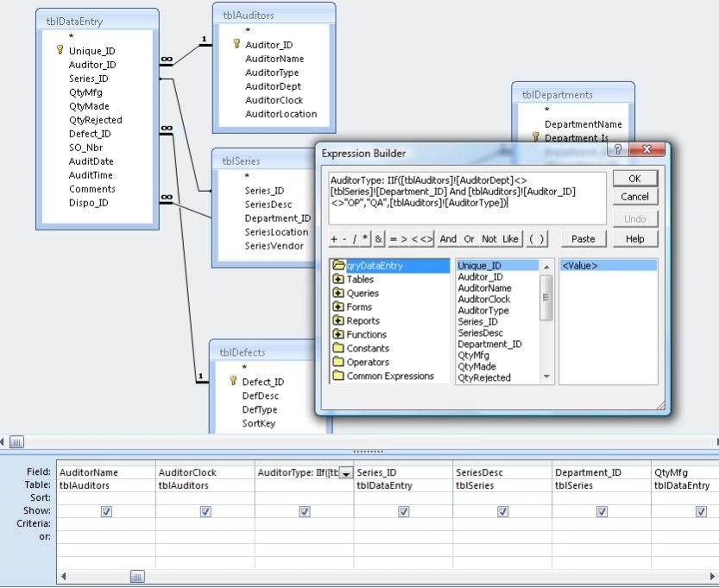Click the Expression Builder help question mark icon
Image resolution: width=719 pixels, height=588 pixels.
pyautogui.click(x=617, y=149)
